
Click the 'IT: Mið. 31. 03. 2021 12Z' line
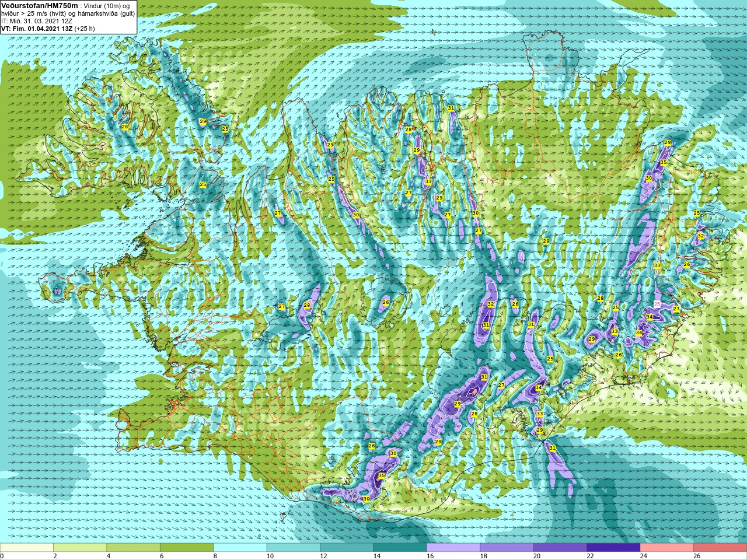(37, 21)
